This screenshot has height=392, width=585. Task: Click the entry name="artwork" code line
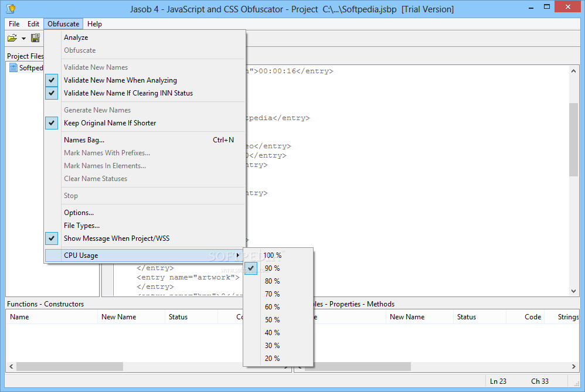click(x=188, y=277)
